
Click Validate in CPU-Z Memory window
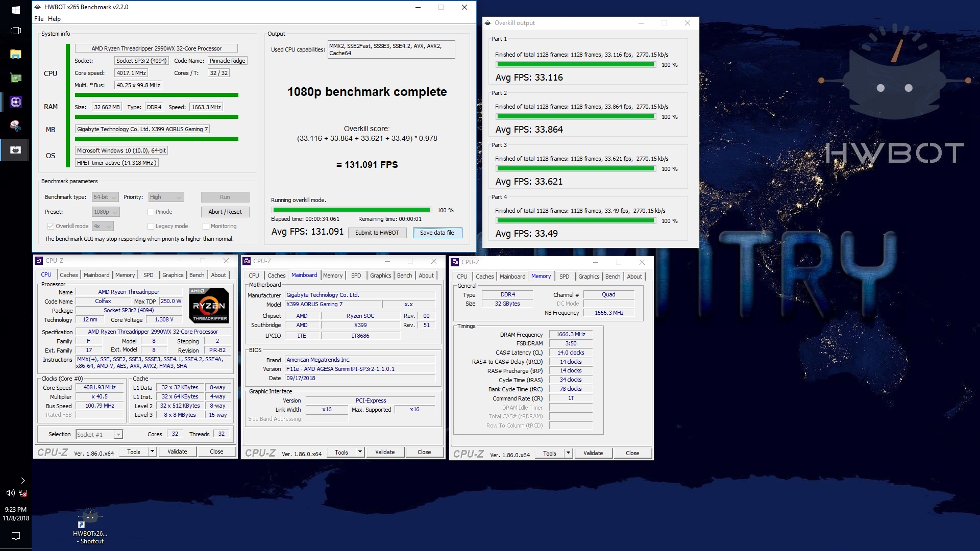pyautogui.click(x=593, y=453)
